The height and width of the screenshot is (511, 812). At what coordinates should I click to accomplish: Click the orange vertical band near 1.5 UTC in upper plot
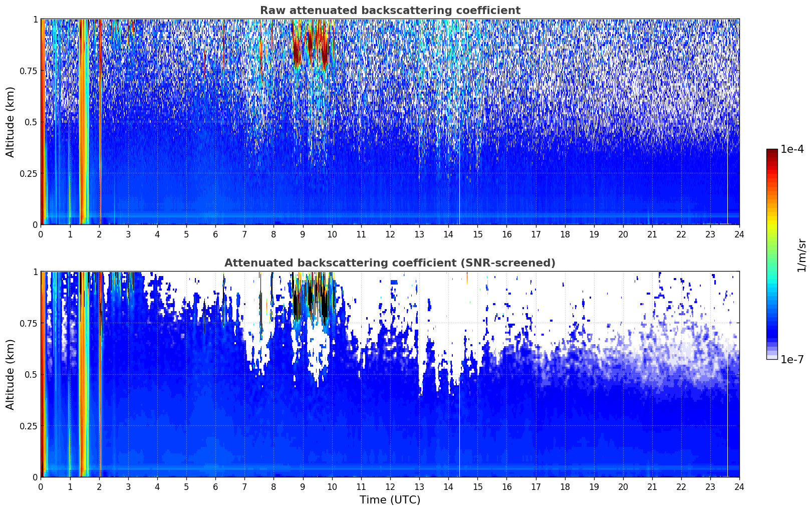point(83,122)
